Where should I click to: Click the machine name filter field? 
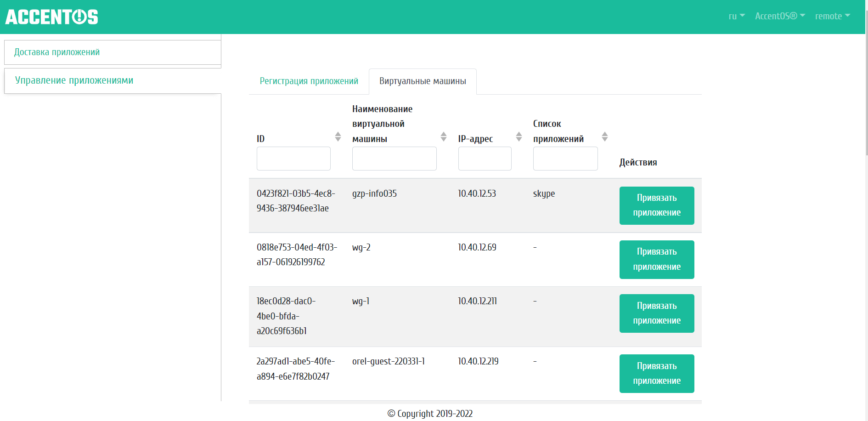pos(394,159)
